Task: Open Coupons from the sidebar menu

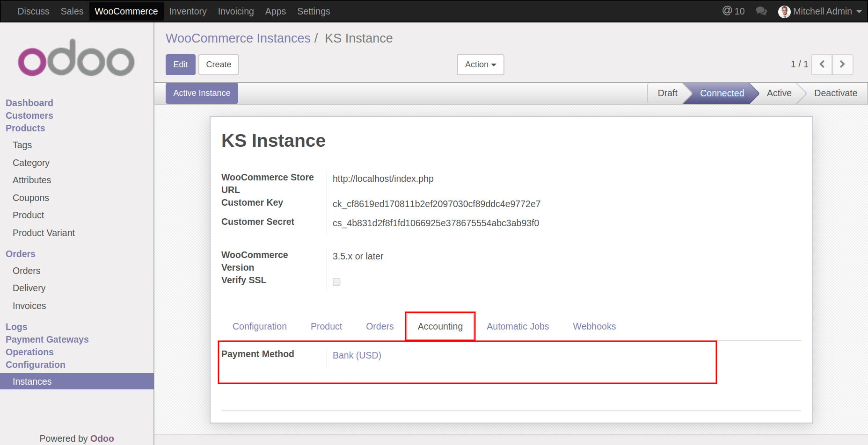Action: coord(31,198)
